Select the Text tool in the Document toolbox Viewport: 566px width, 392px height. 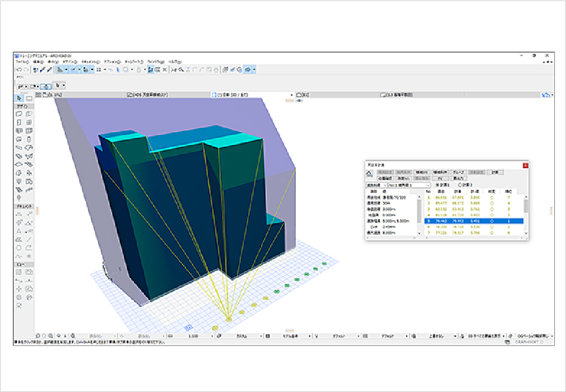point(19,231)
